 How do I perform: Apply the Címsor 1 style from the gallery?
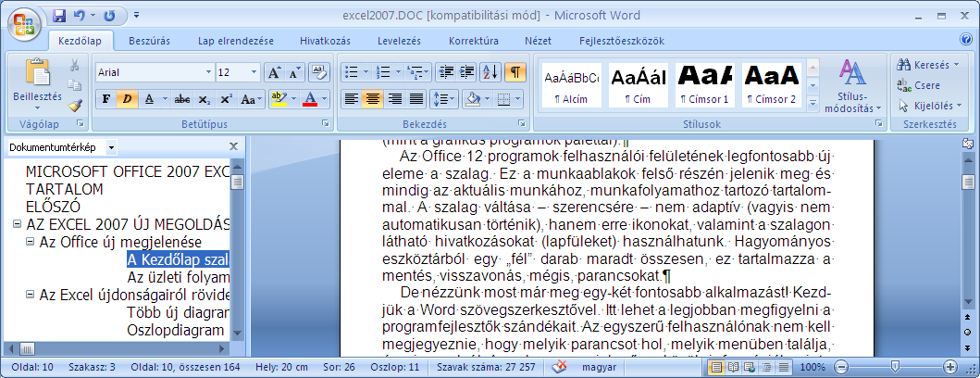(703, 84)
